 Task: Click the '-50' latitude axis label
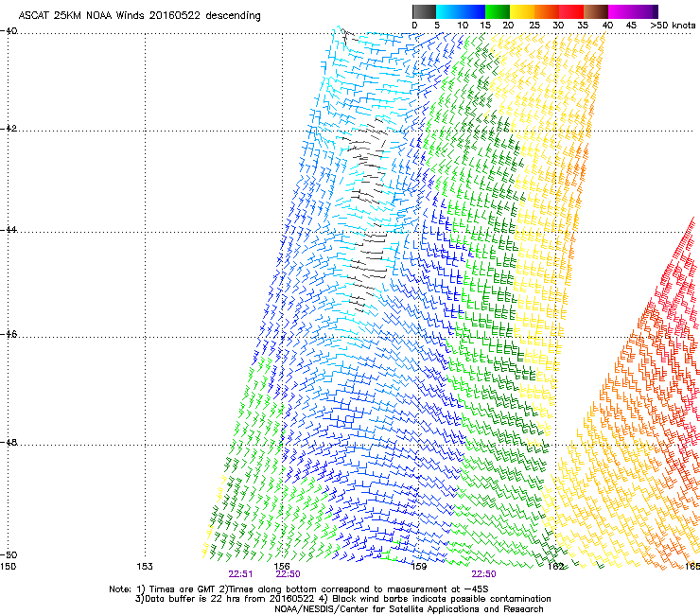click(9, 554)
